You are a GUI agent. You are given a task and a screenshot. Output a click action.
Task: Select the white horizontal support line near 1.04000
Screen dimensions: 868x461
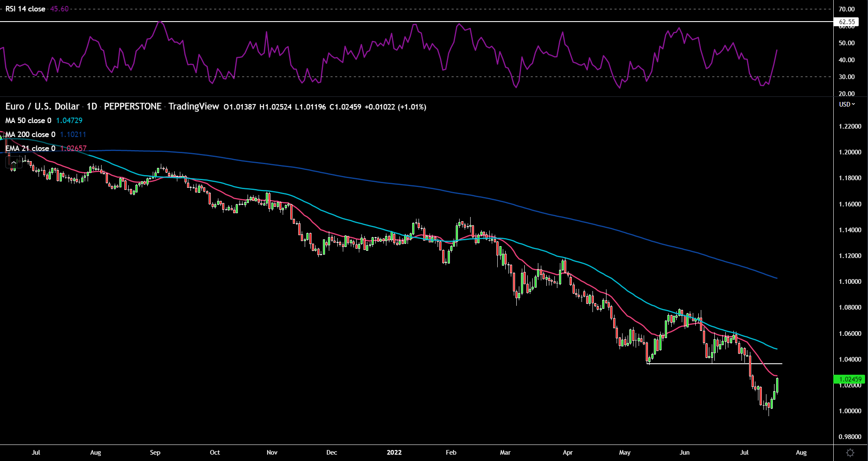(x=715, y=364)
